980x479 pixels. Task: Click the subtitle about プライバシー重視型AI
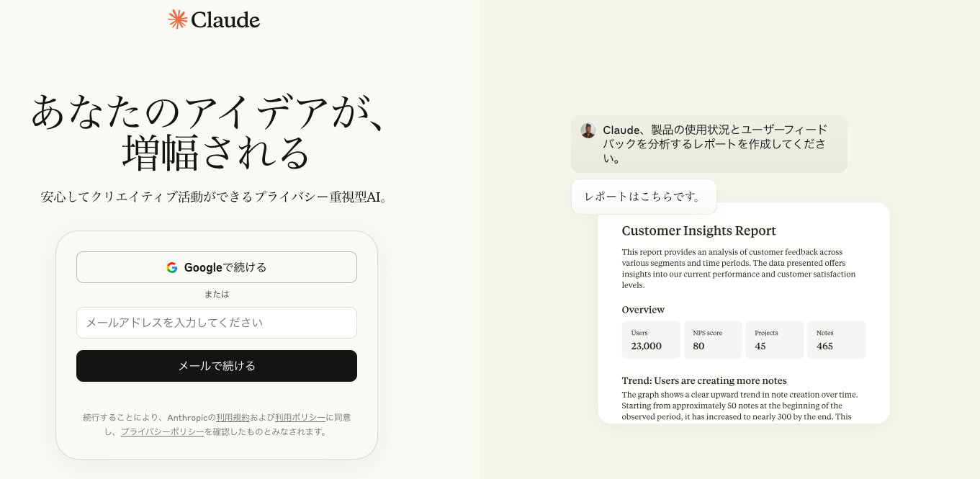[x=217, y=197]
